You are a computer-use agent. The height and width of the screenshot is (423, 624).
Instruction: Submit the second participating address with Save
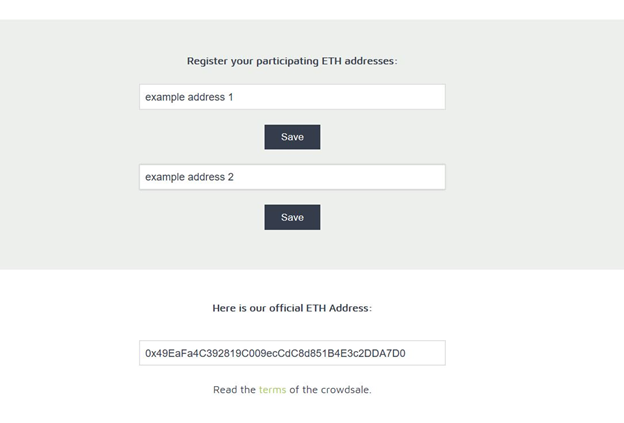[292, 217]
